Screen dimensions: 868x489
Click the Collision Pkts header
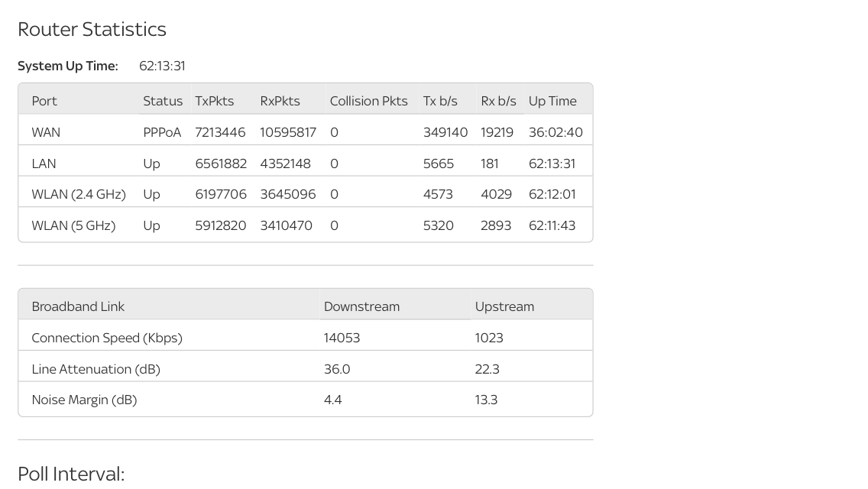368,100
